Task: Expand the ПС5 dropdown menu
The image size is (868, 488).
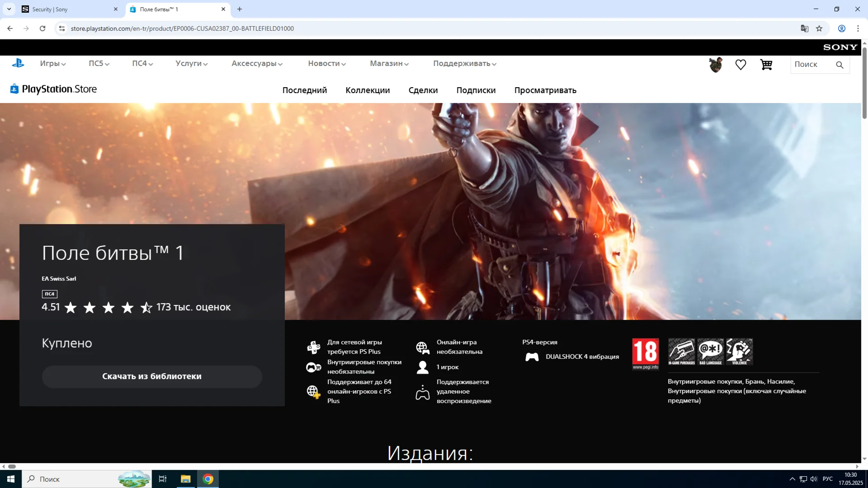Action: (99, 64)
